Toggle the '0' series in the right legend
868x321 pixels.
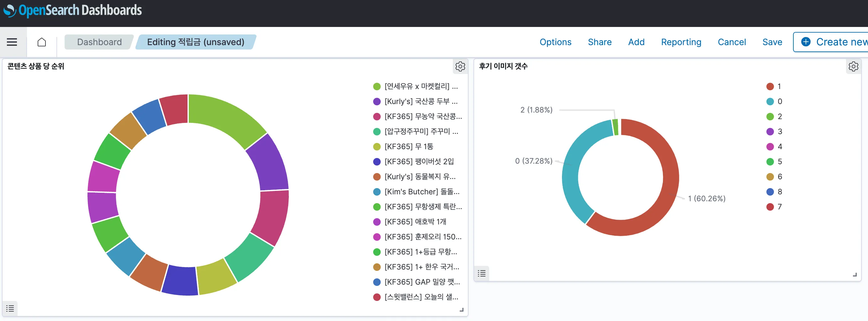click(x=779, y=101)
